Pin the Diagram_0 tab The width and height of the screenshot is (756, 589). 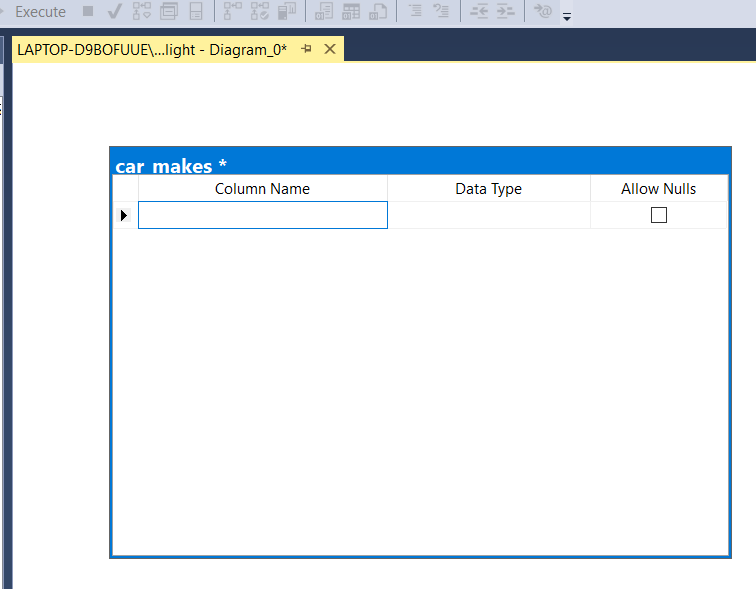click(307, 49)
